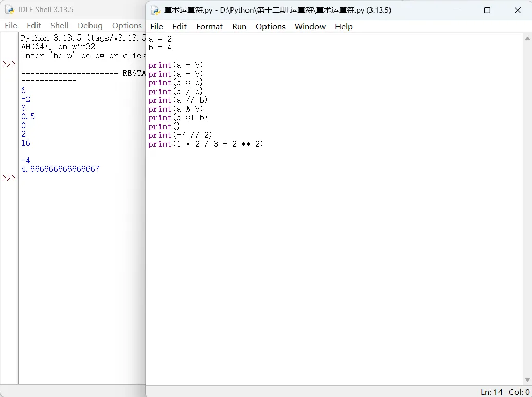532x397 pixels.
Task: Open the Edit menu in the IDLE Shell window
Action: tap(34, 25)
